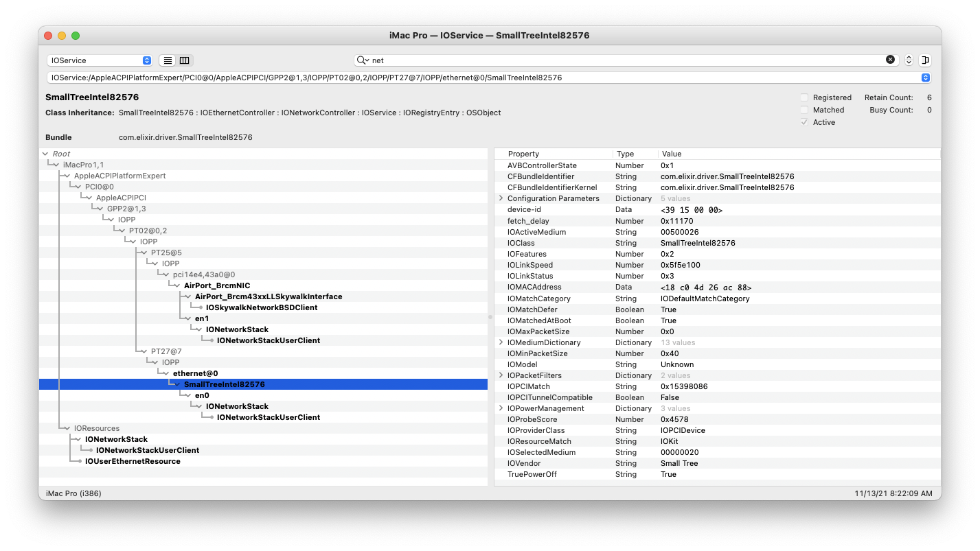The image size is (980, 551).
Task: Toggle the Active checkbox
Action: 804,122
